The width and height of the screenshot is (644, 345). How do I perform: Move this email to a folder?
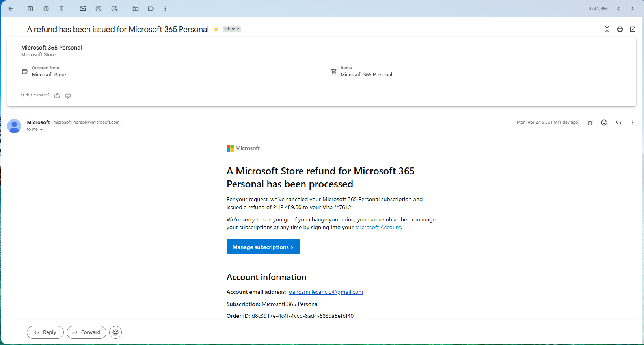click(x=136, y=9)
